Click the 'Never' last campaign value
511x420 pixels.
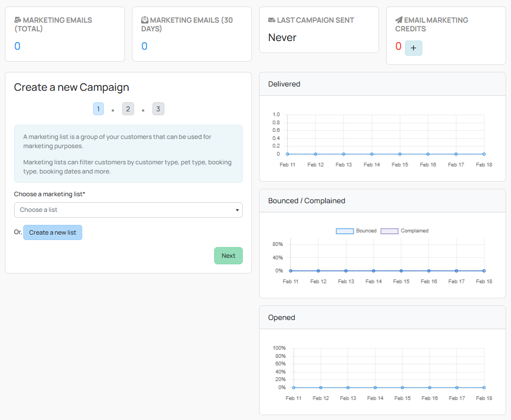tap(282, 38)
